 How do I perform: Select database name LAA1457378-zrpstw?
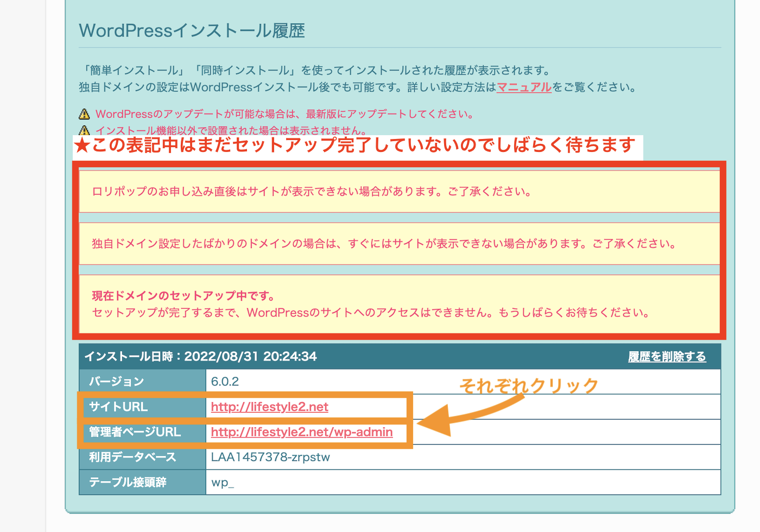270,457
